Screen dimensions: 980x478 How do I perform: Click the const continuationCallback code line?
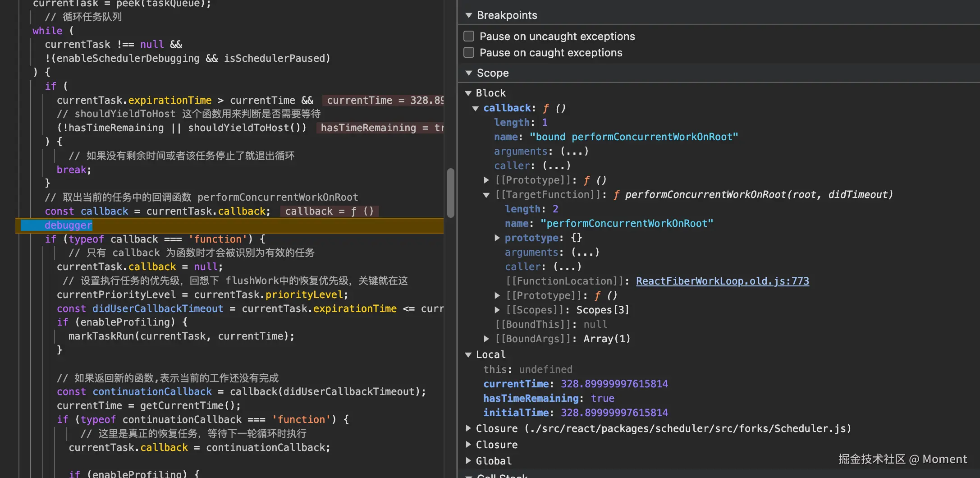pos(241,391)
